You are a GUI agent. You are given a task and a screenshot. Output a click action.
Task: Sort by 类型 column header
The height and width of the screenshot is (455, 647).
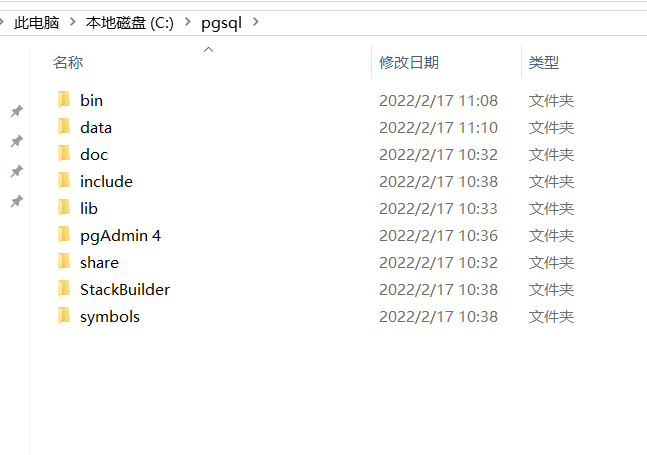[544, 62]
